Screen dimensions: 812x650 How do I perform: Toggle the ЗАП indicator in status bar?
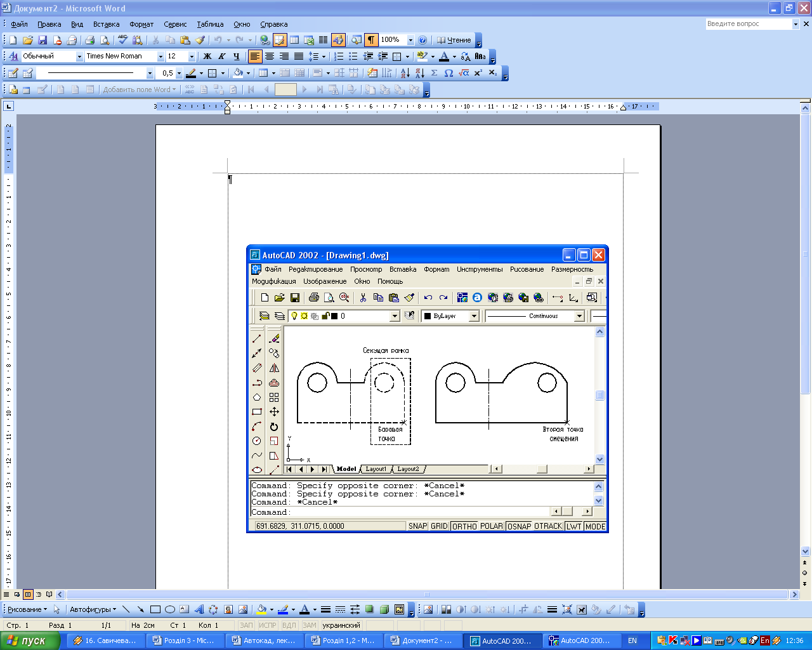[x=246, y=625]
